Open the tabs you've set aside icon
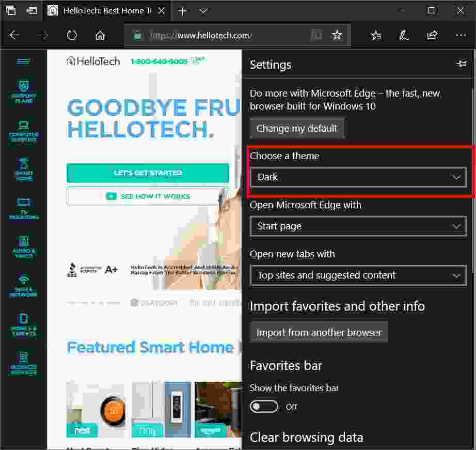Viewport: 476px width, 450px height. (11, 11)
